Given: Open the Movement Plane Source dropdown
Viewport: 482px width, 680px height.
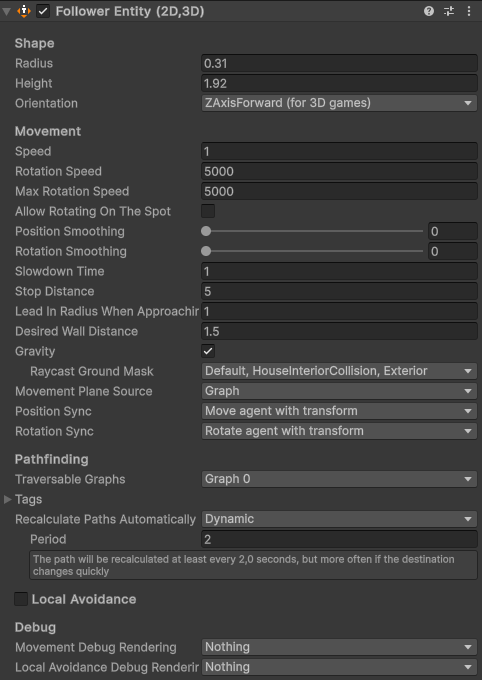Looking at the screenshot, I should click(x=339, y=391).
